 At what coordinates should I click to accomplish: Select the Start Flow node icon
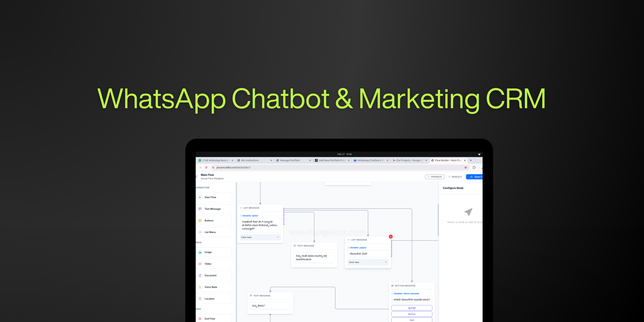[x=200, y=197]
